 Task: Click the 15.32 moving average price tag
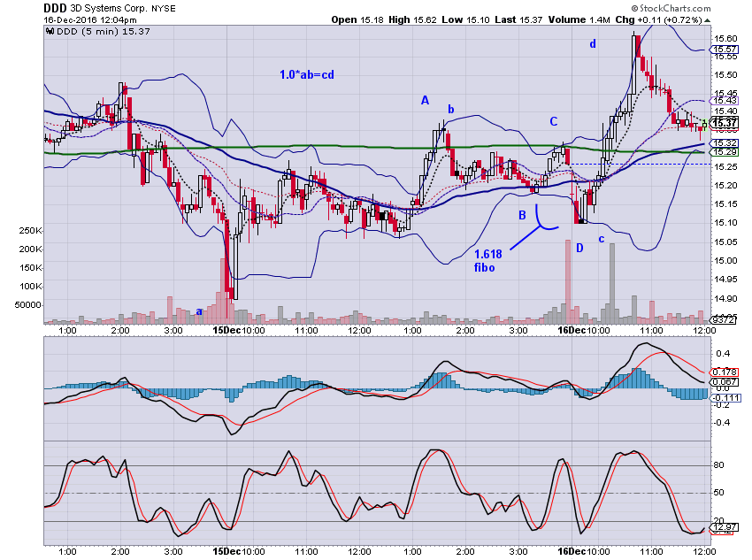coord(725,143)
